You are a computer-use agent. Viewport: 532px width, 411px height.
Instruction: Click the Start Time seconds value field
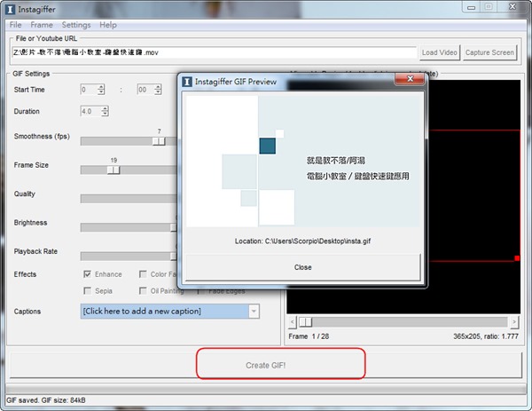pyautogui.click(x=145, y=90)
